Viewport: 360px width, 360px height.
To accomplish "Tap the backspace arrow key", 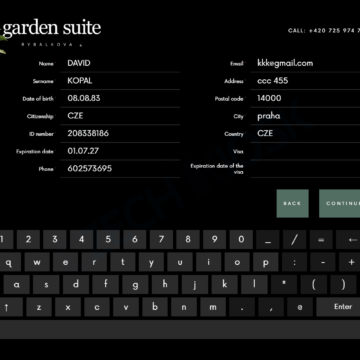I will click(x=348, y=240).
